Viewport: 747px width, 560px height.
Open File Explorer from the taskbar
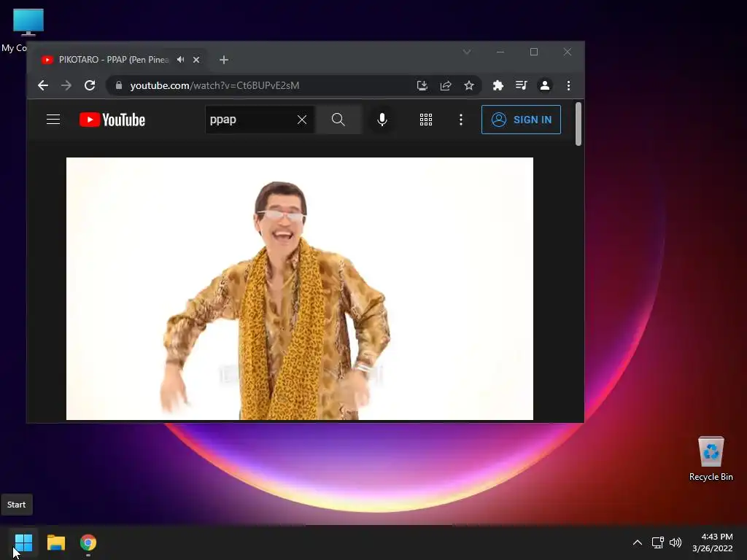(x=55, y=542)
